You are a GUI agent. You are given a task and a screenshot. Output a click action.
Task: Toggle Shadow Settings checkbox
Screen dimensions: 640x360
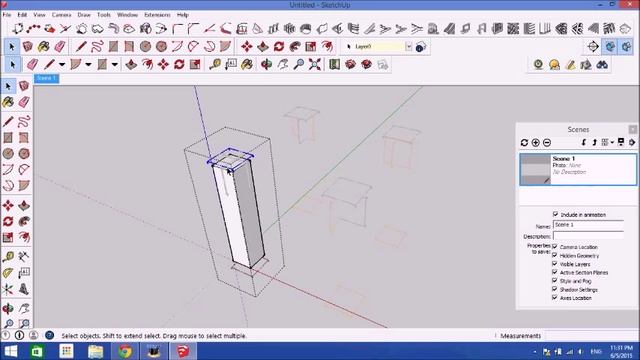(x=555, y=289)
